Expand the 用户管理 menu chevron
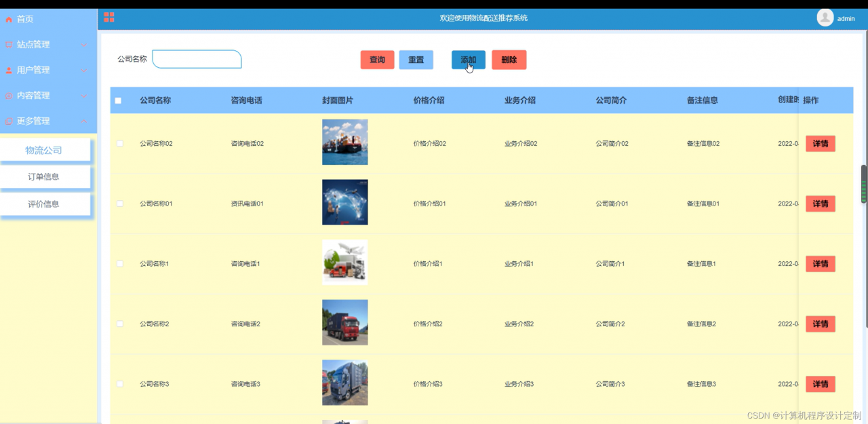This screenshot has width=868, height=424. (84, 71)
